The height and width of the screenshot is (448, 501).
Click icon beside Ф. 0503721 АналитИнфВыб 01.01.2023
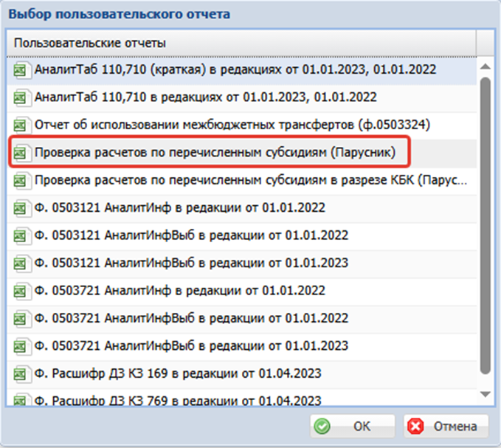point(21,346)
